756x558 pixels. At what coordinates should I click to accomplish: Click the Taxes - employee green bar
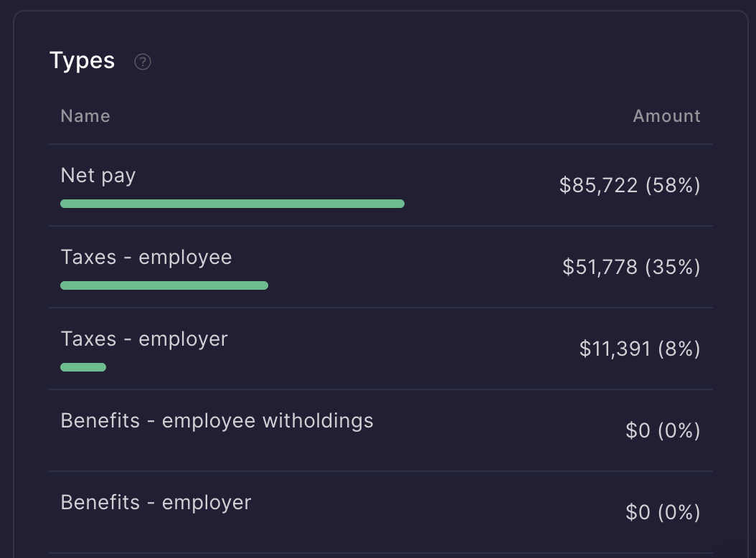[164, 285]
